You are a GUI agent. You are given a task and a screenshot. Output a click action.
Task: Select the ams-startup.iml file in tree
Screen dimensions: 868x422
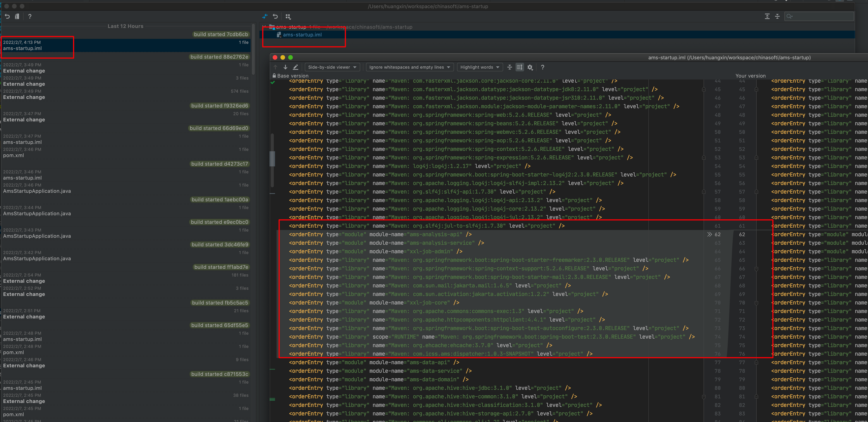point(302,35)
